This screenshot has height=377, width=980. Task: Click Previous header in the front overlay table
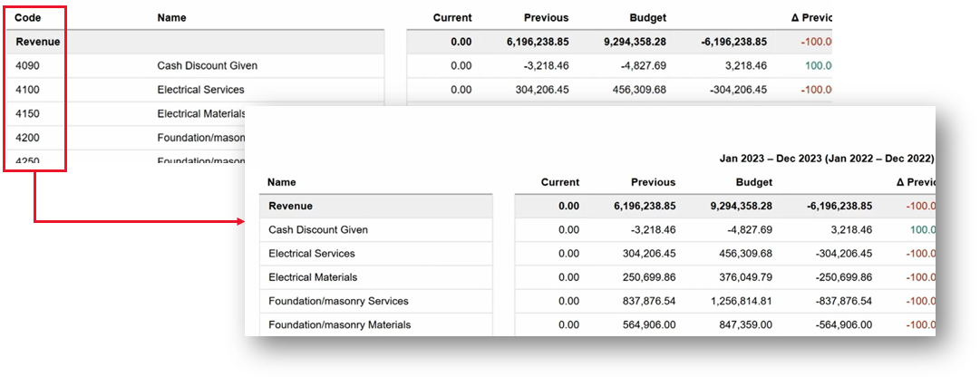(x=653, y=182)
